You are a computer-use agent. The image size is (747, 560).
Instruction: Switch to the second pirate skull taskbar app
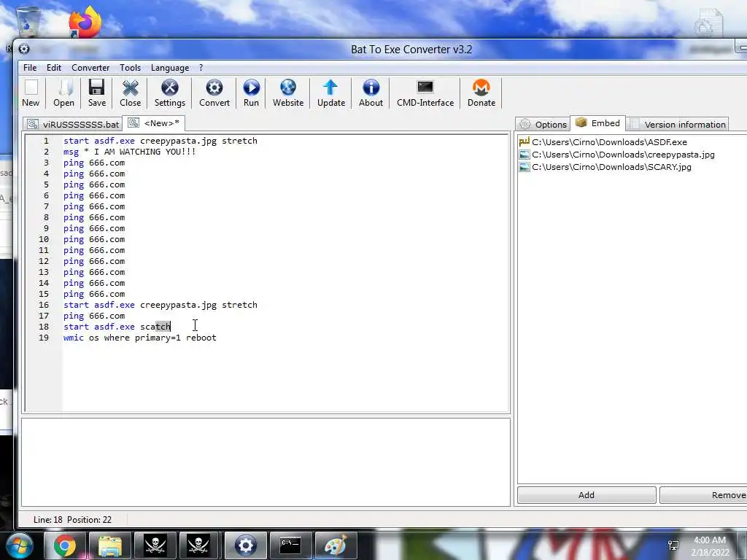pos(198,545)
